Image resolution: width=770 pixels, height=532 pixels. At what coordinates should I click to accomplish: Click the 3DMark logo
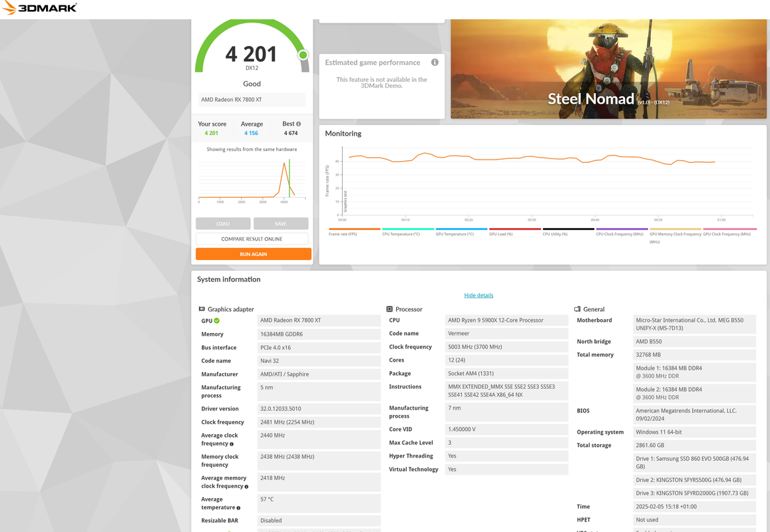[39, 8]
